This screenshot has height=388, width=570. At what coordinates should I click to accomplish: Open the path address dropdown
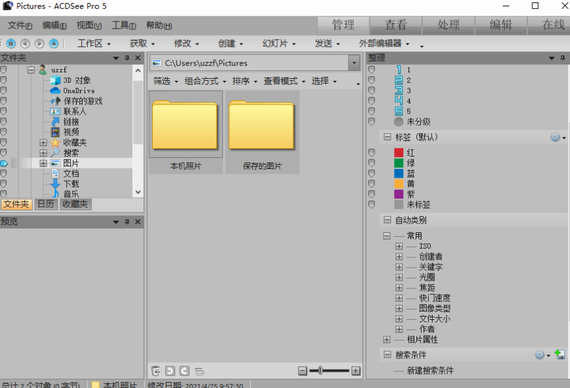pyautogui.click(x=354, y=63)
